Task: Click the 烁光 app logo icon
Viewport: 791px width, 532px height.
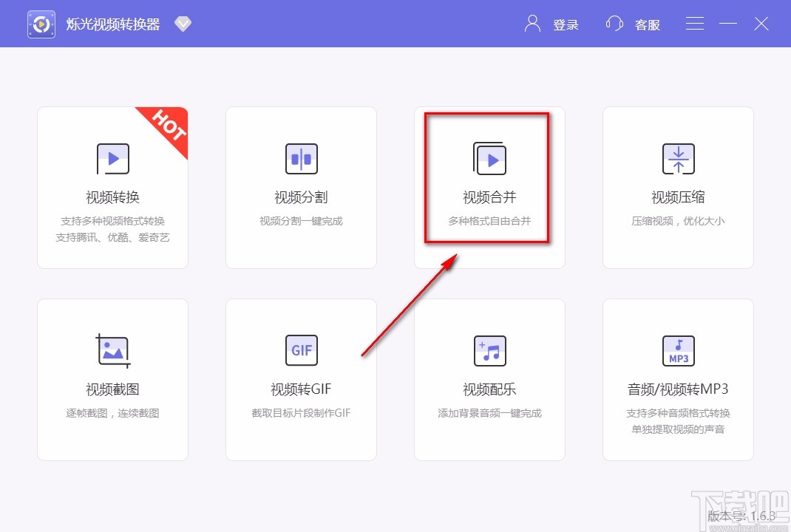Action: (41, 23)
